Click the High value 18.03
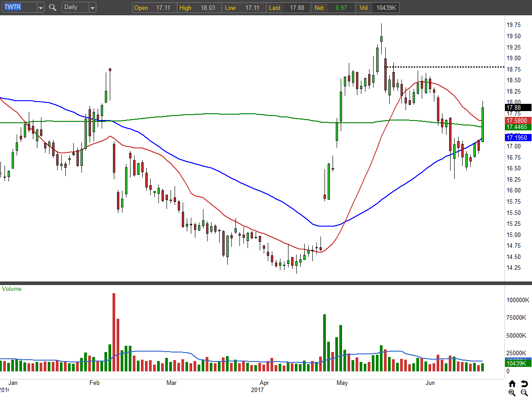 pyautogui.click(x=207, y=8)
